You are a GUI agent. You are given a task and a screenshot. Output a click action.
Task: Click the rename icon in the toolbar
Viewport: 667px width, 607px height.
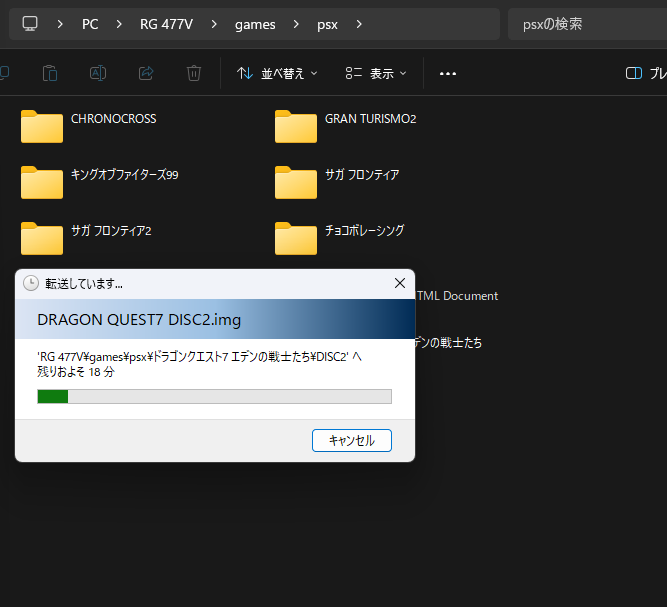point(98,73)
